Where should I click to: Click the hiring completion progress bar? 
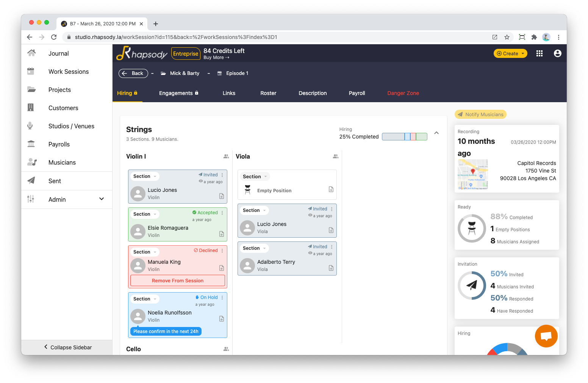pyautogui.click(x=404, y=137)
